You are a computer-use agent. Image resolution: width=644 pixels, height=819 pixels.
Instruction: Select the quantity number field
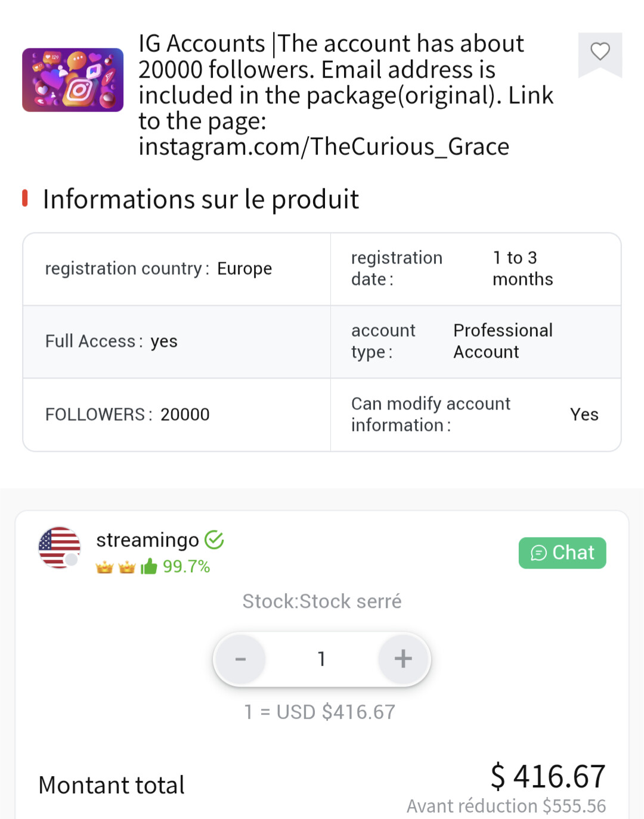321,659
